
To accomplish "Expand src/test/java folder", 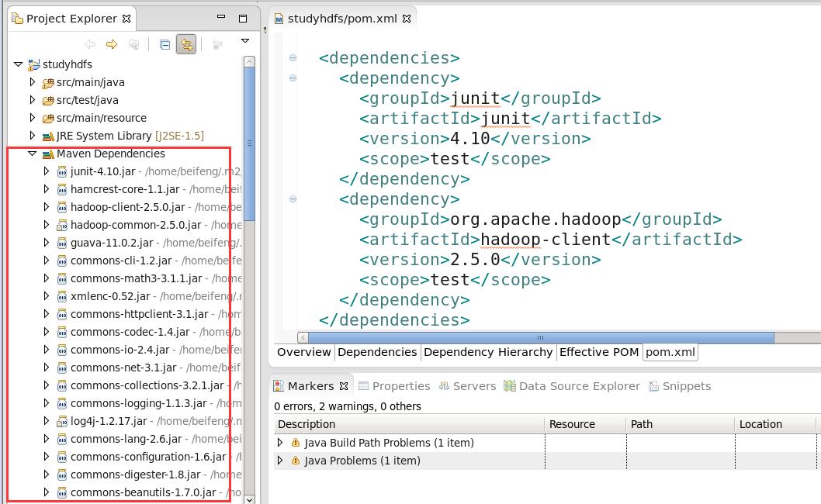I will tap(32, 100).
